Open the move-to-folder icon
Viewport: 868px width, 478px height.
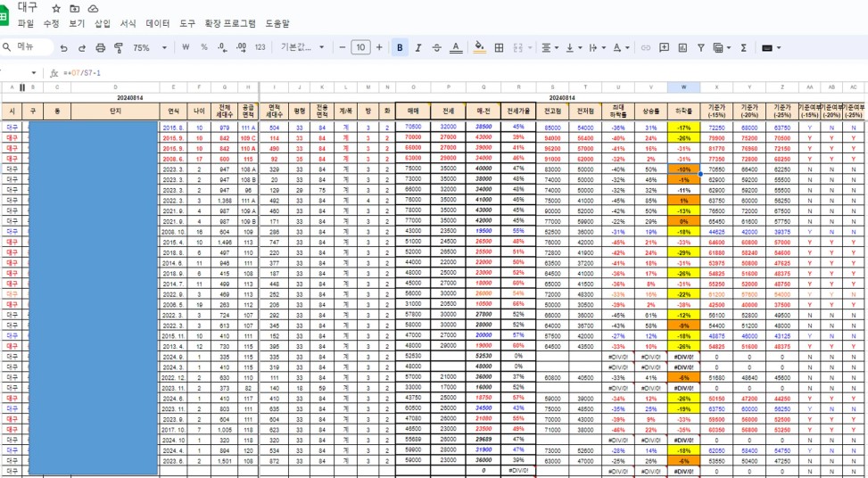coord(74,8)
